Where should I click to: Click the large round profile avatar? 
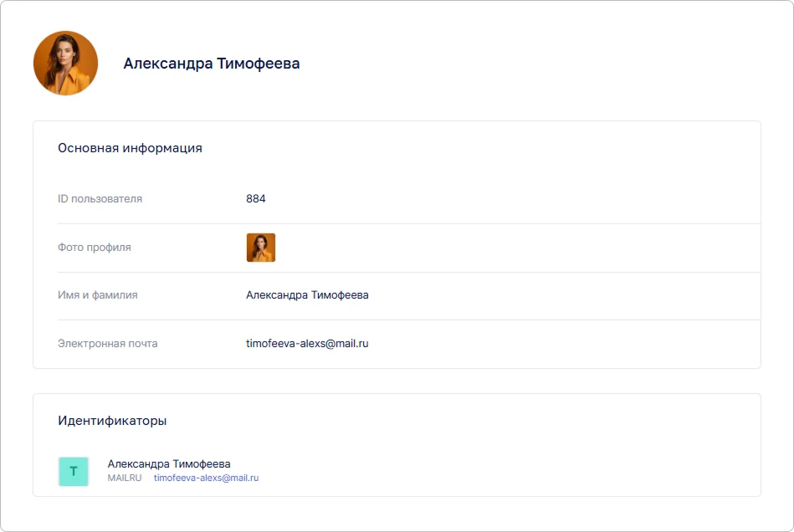point(65,64)
